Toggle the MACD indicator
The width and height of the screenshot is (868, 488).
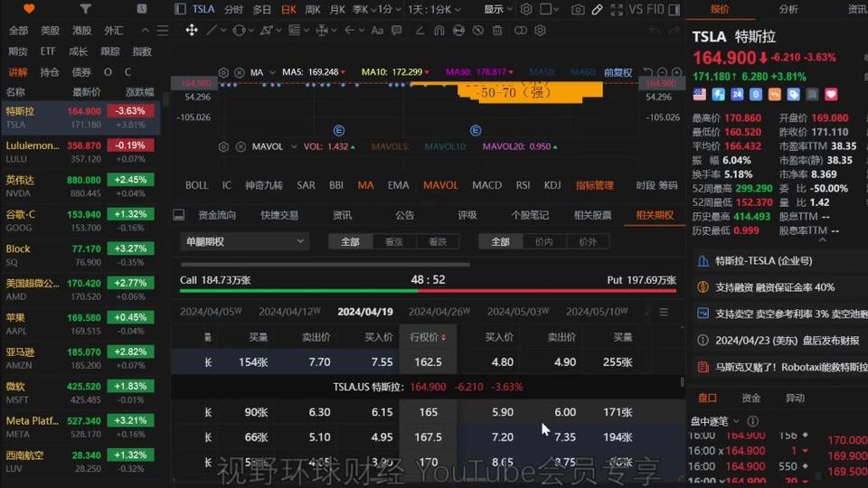click(x=486, y=185)
